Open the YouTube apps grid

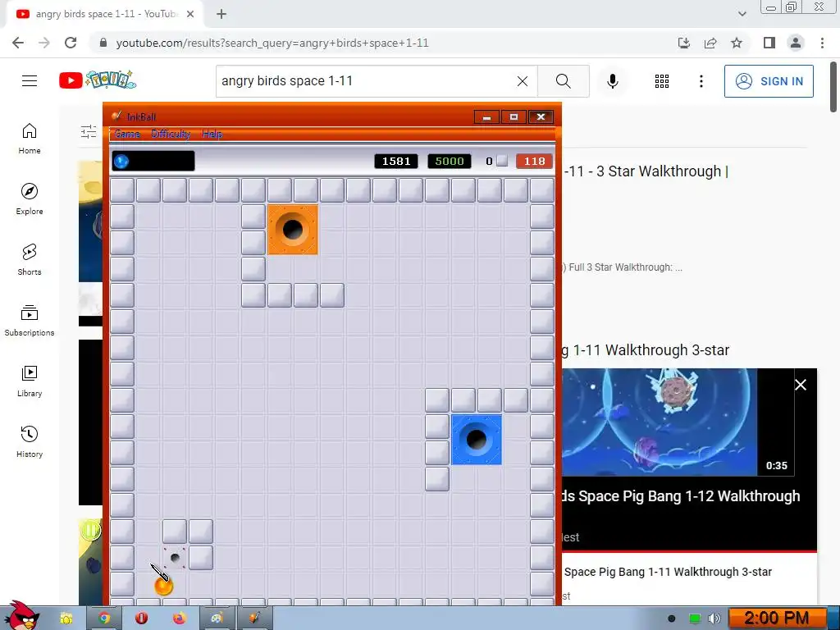click(x=662, y=81)
